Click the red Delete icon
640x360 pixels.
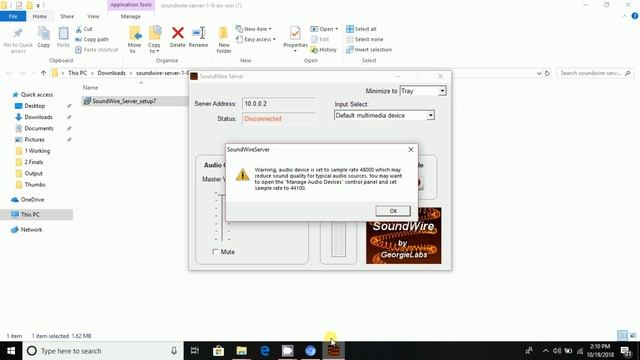178,33
